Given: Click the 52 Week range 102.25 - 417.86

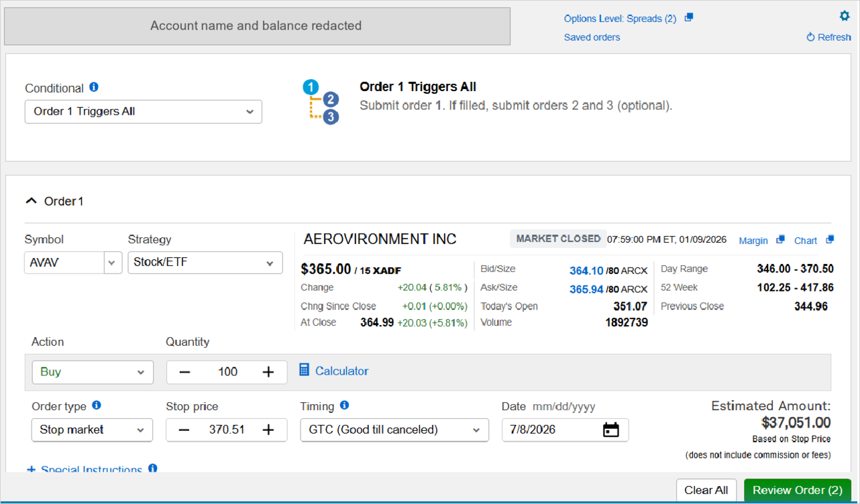Looking at the screenshot, I should click(795, 288).
